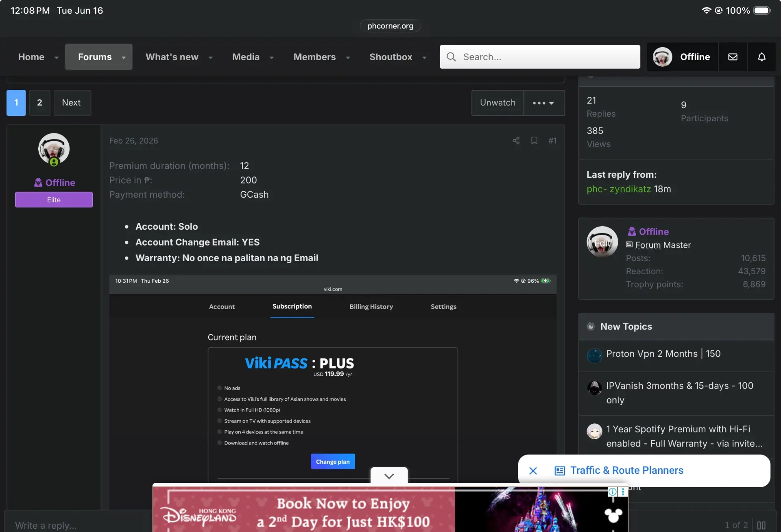Image resolution: width=781 pixels, height=532 pixels.
Task: Open IPVanish 3months topic link
Action: [680, 393]
